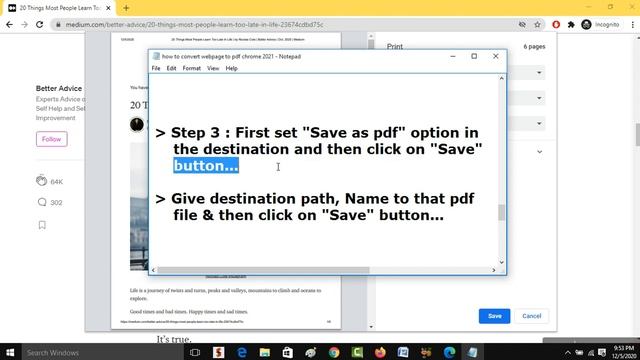This screenshot has height=360, width=640.
Task: Click Notepad's scroll up arrow
Action: [502, 78]
